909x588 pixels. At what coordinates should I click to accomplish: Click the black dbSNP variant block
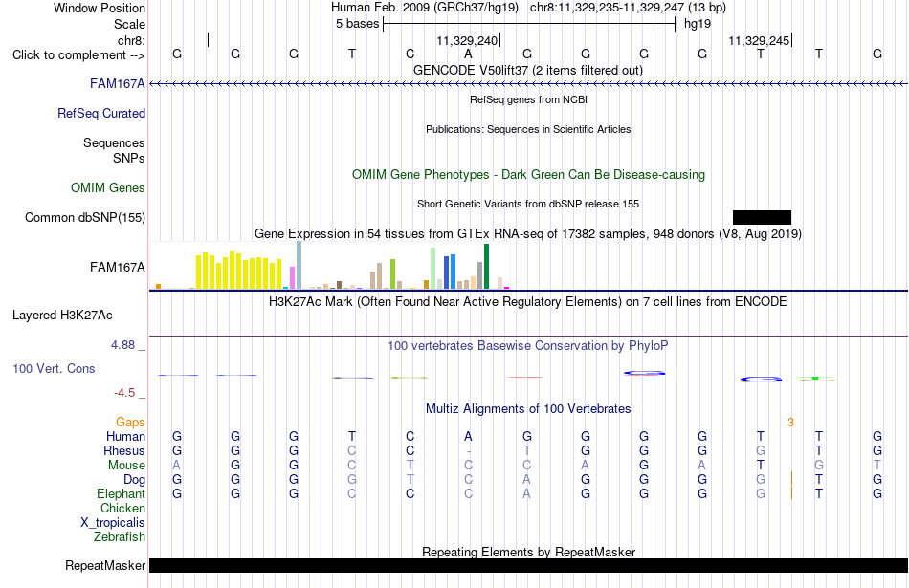[762, 217]
